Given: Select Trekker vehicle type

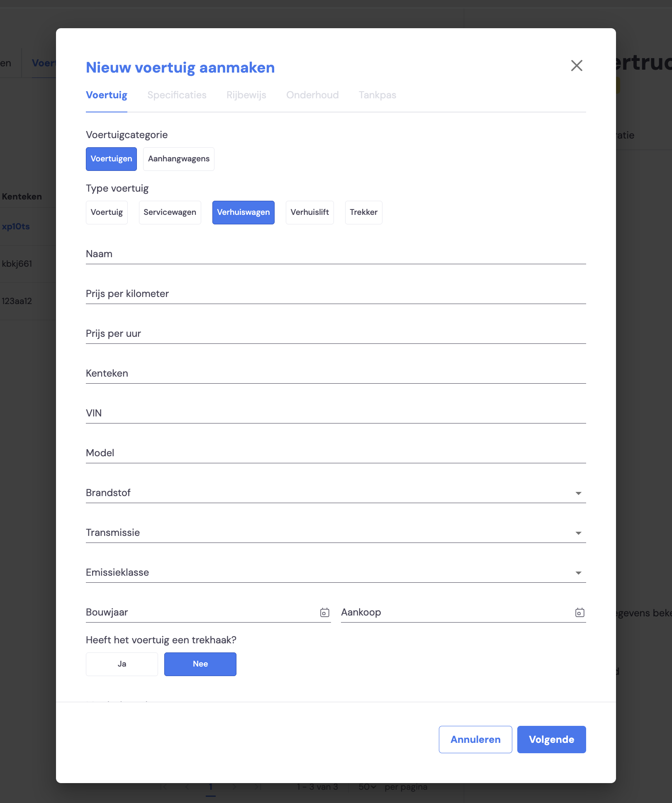Looking at the screenshot, I should pyautogui.click(x=364, y=212).
